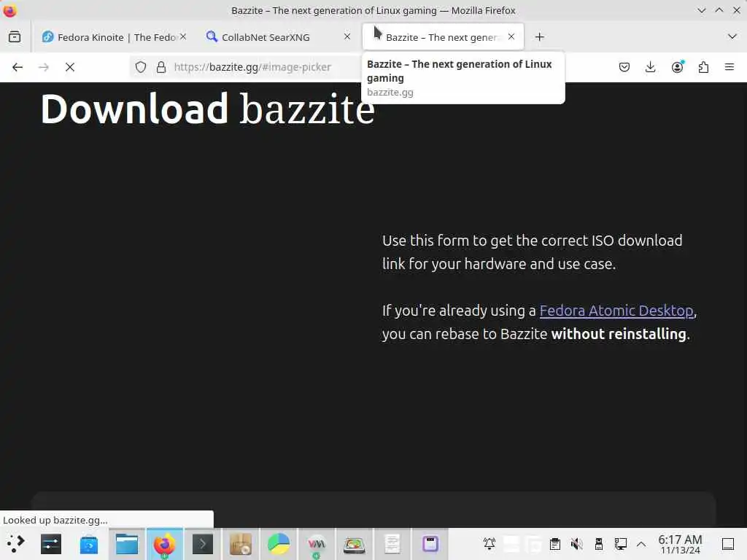Open the Firefox account icon
This screenshot has width=747, height=560.
tap(677, 67)
